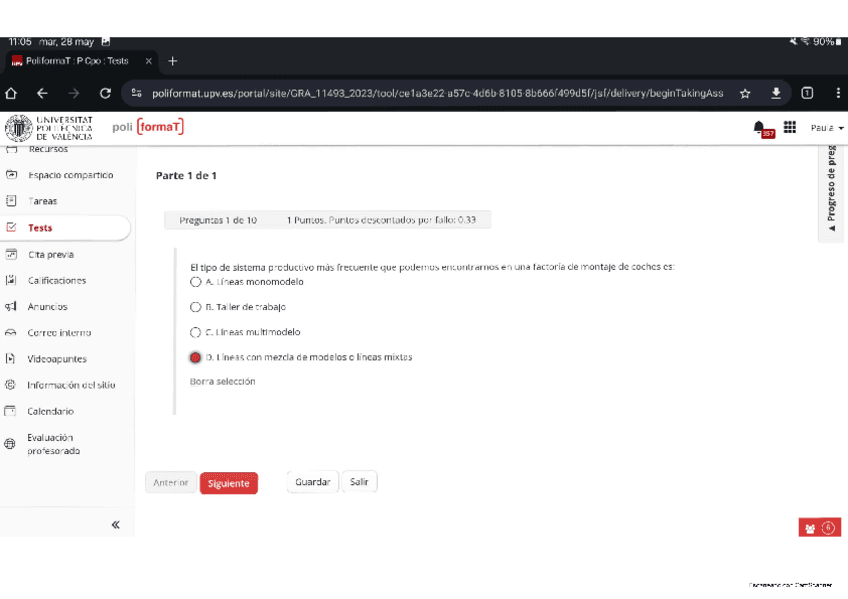
Task: Click the browser home icon
Action: pyautogui.click(x=12, y=93)
